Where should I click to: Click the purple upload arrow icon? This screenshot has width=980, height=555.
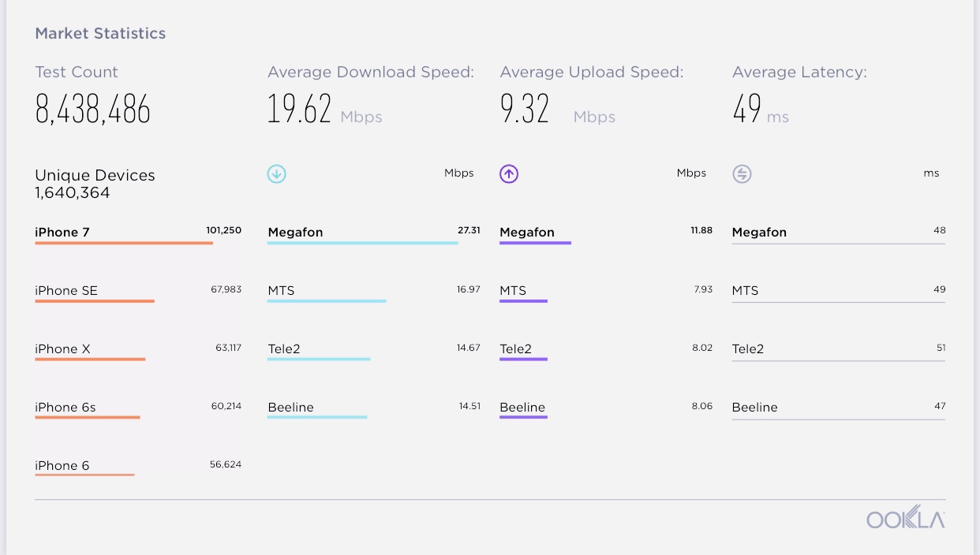click(x=509, y=174)
